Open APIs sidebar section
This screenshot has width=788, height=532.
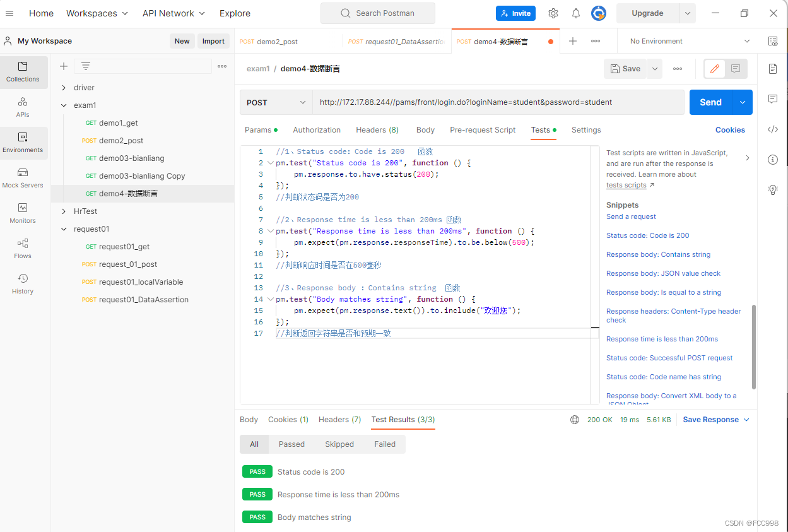tap(23, 107)
